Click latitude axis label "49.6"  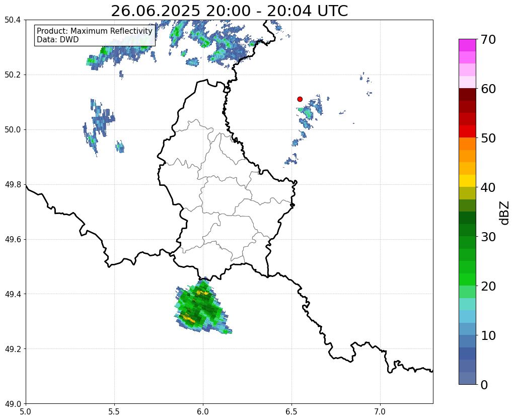tap(13, 240)
